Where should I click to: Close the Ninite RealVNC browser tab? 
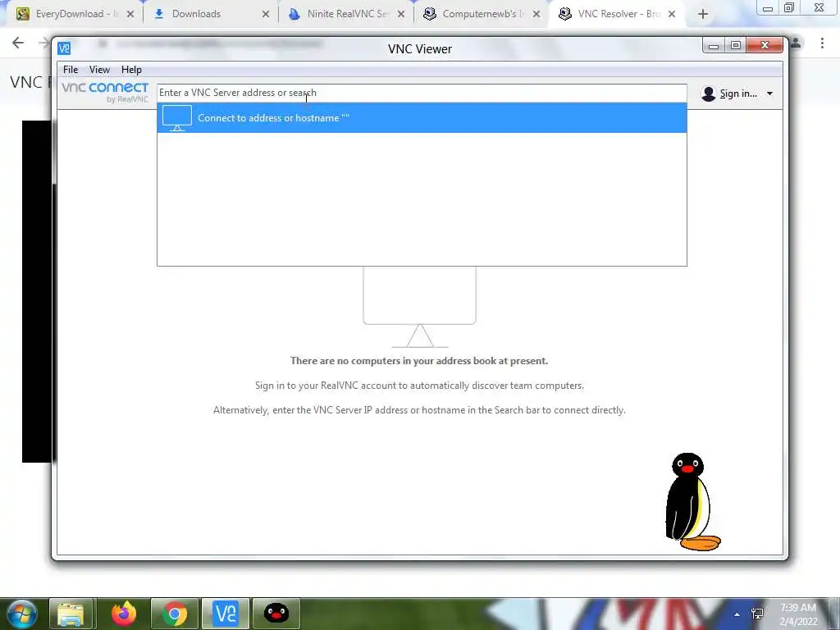point(400,15)
